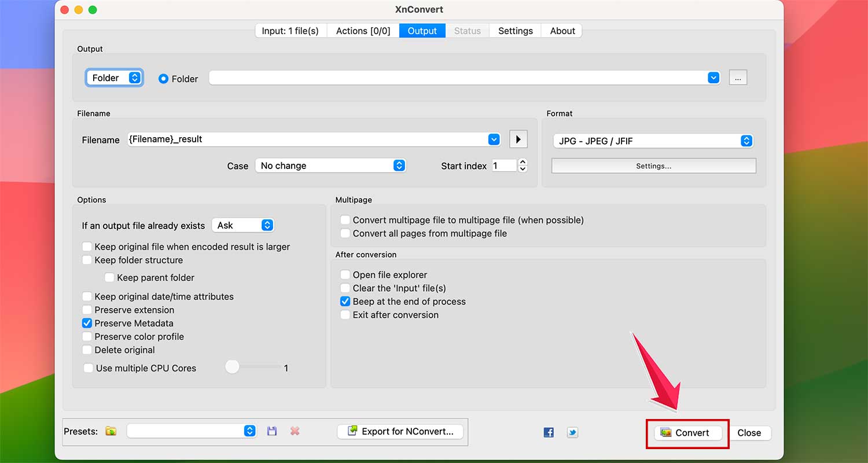Save the current preset with the disk icon
The width and height of the screenshot is (868, 463).
272,431
